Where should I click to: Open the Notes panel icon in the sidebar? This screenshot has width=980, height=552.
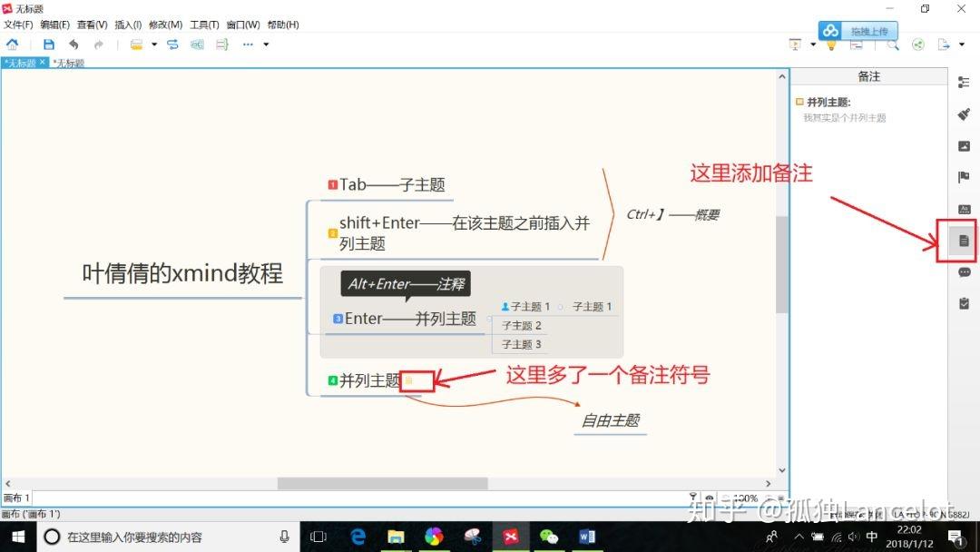point(964,241)
